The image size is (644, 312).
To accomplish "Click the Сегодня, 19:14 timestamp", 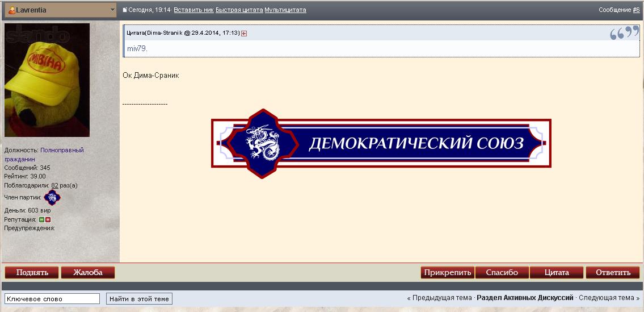I will [149, 10].
